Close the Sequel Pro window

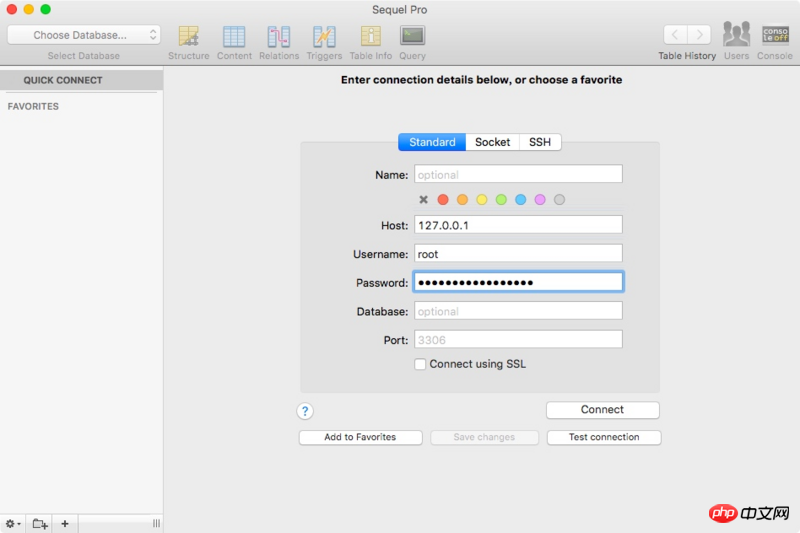pos(12,9)
